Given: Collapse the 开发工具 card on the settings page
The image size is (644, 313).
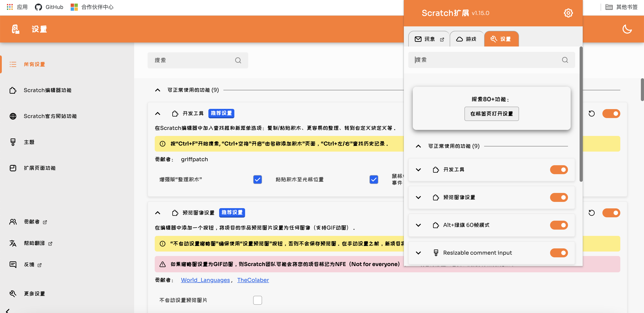Looking at the screenshot, I should click(157, 114).
